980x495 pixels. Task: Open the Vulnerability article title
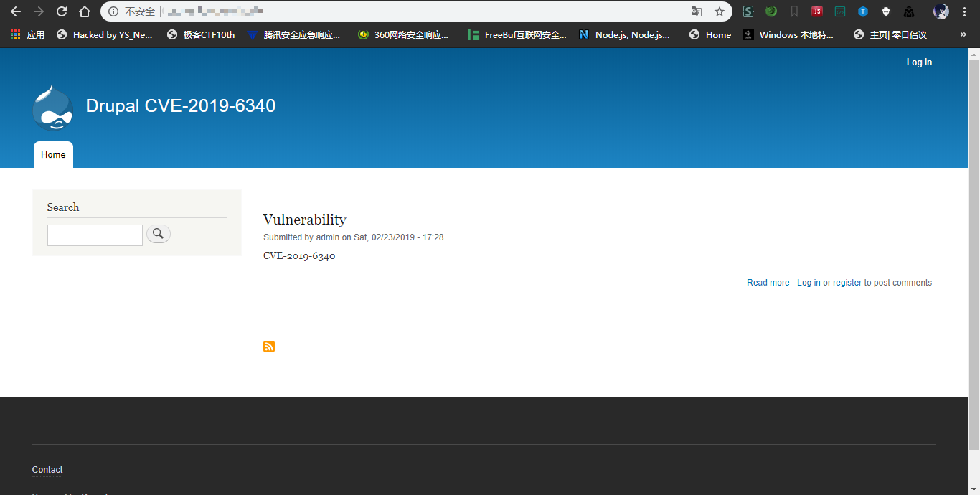coord(305,220)
